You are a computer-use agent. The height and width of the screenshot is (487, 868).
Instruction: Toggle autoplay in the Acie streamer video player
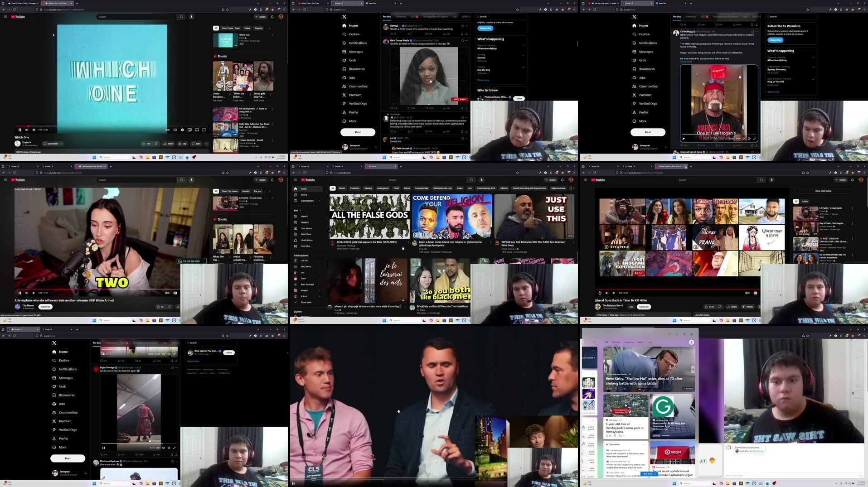[167, 293]
